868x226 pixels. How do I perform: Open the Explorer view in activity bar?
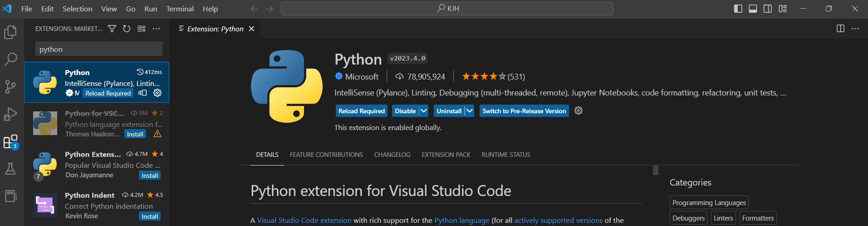(x=10, y=32)
